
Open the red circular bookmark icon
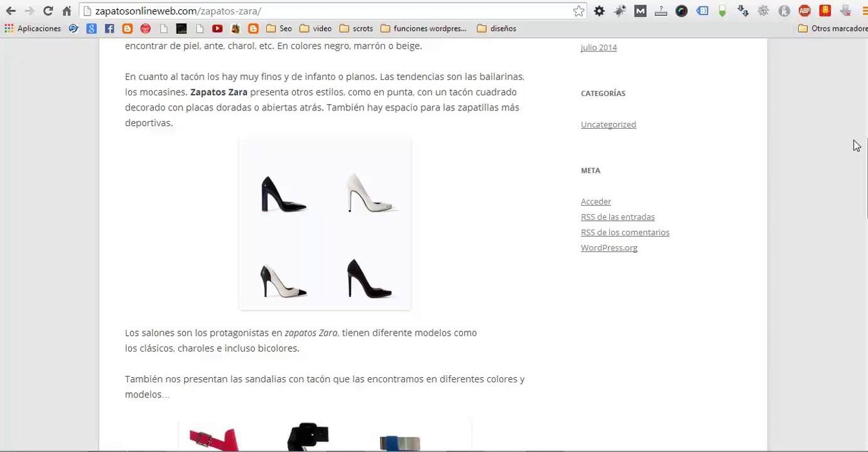click(146, 28)
